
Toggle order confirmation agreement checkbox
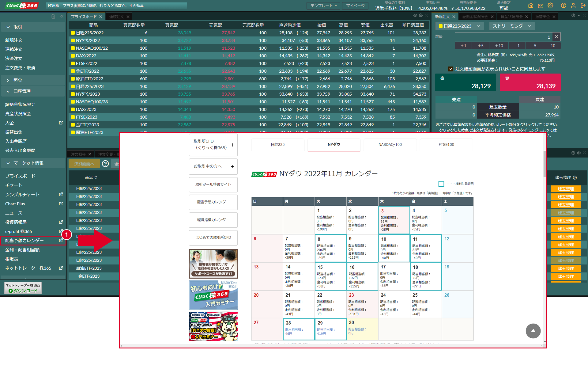tap(450, 69)
